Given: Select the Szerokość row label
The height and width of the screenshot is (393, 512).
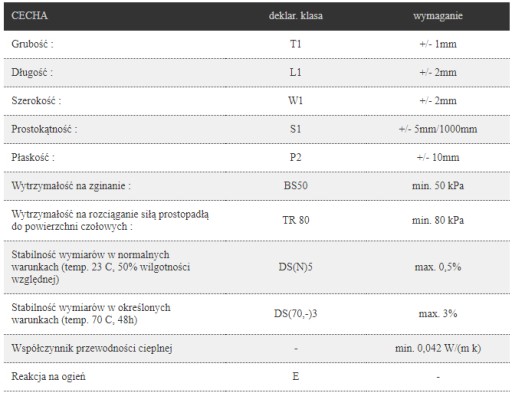Looking at the screenshot, I should (36, 101).
